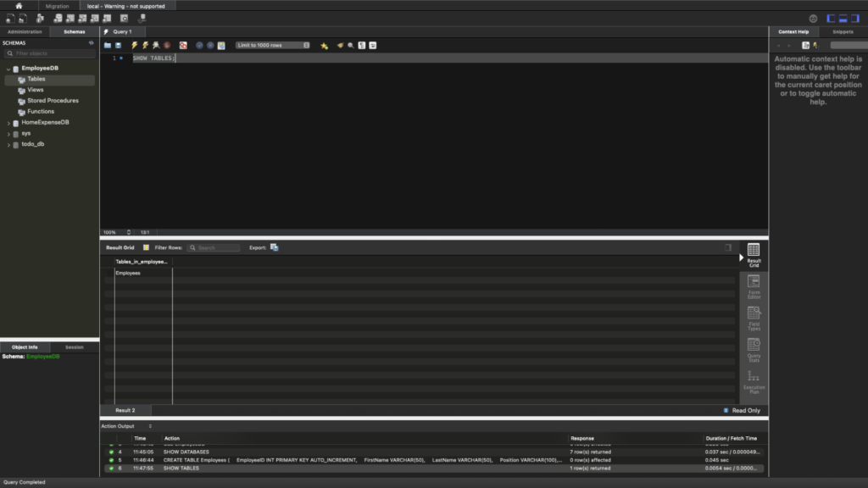Image resolution: width=868 pixels, height=488 pixels.
Task: Toggle the right sidebar panel visibility
Action: click(855, 18)
